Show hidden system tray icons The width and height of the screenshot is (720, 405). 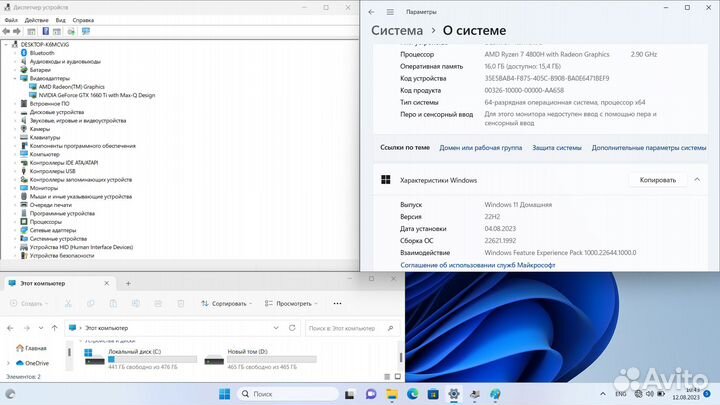point(602,394)
